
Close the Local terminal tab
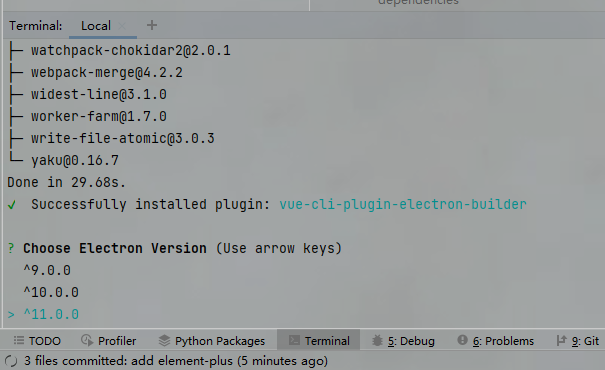pyautogui.click(x=122, y=26)
